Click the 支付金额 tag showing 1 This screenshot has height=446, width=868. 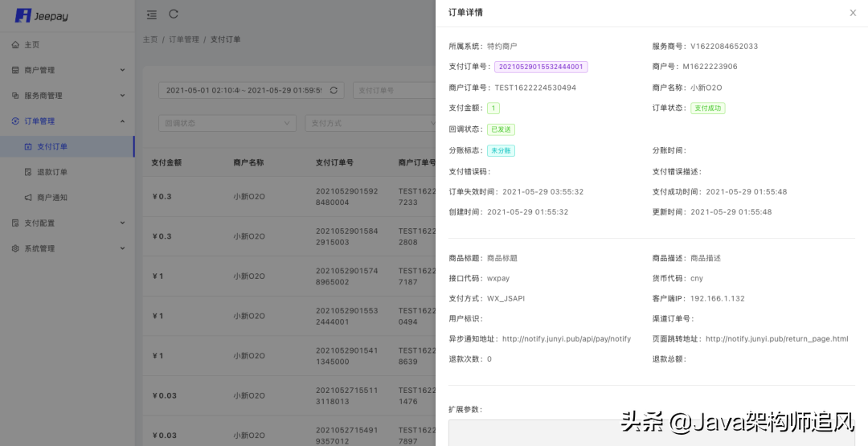point(493,108)
